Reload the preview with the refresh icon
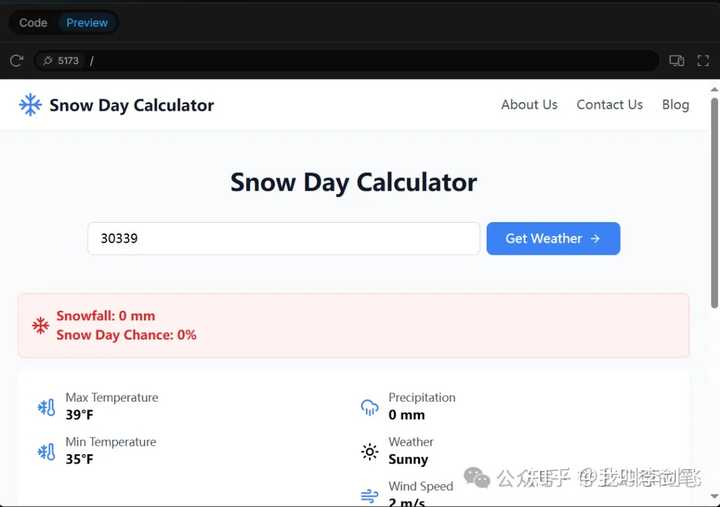 [x=16, y=61]
